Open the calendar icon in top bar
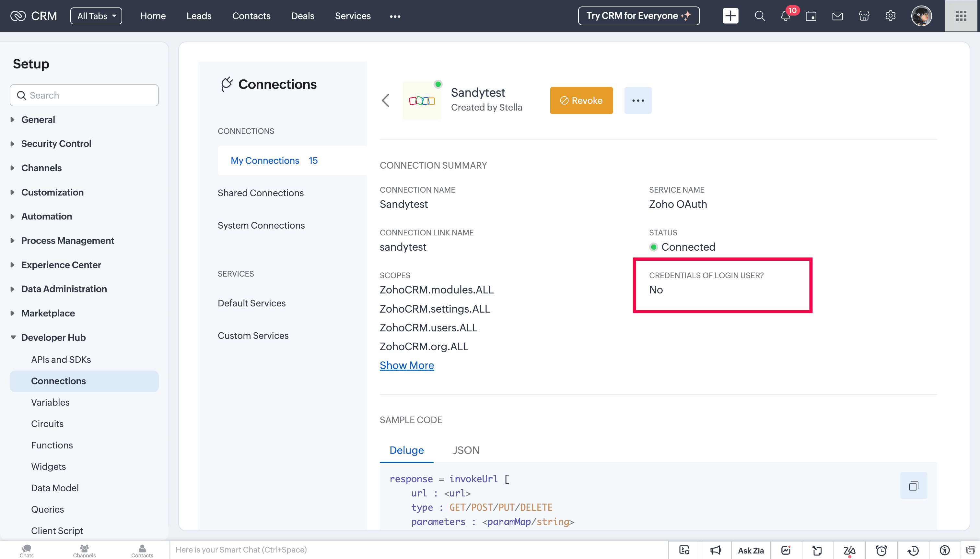The width and height of the screenshot is (980, 559). 811,16
